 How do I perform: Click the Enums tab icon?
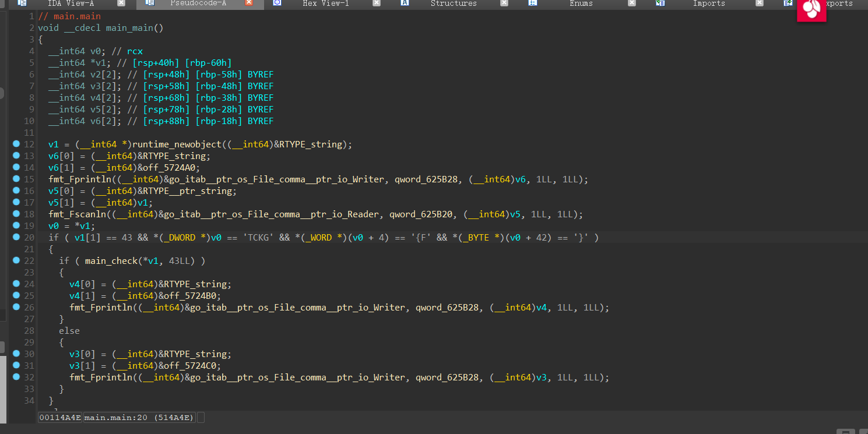[x=533, y=3]
